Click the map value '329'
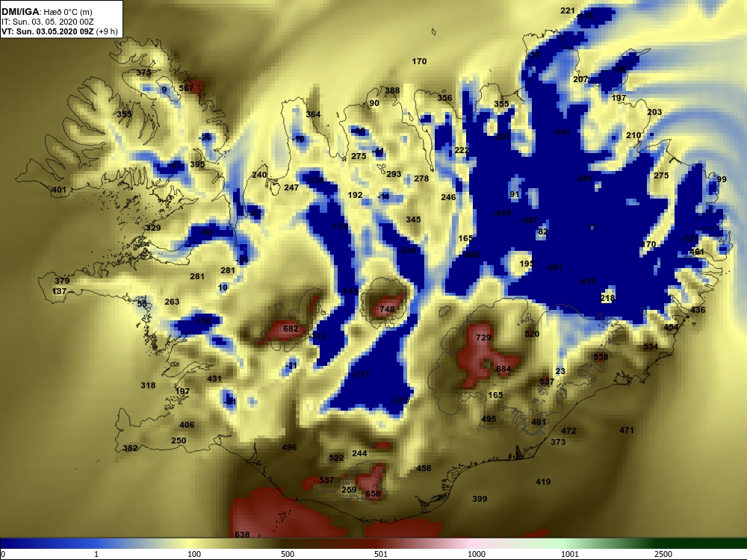 pos(153,228)
